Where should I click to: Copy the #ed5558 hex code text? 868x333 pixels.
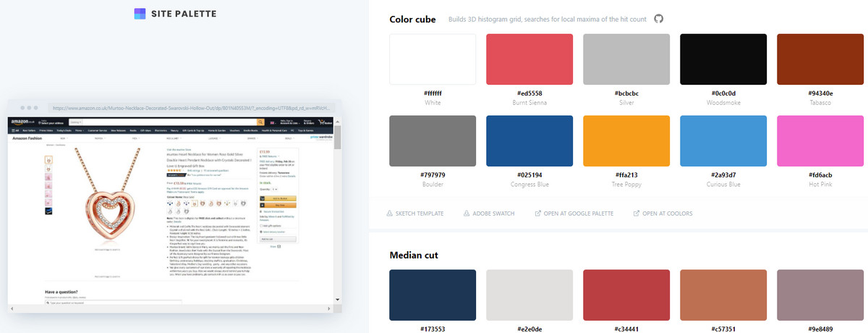click(529, 93)
